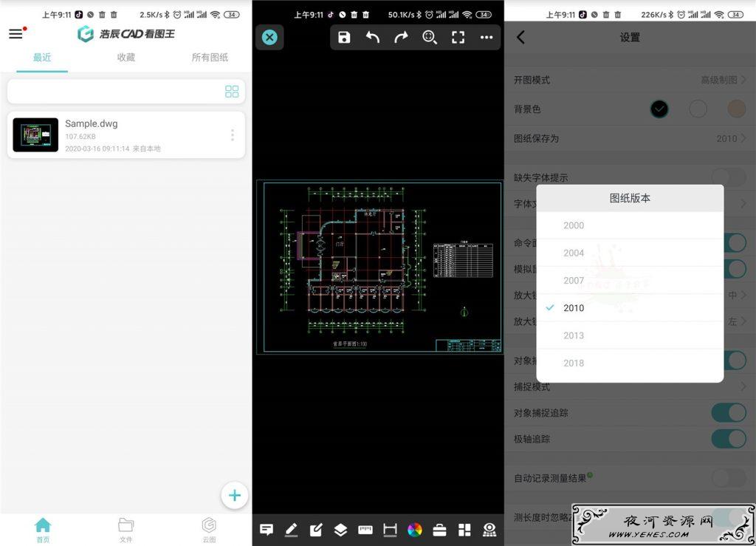Toggle 自动记录测量结果 switch
The width and height of the screenshot is (756, 546).
coord(729,478)
